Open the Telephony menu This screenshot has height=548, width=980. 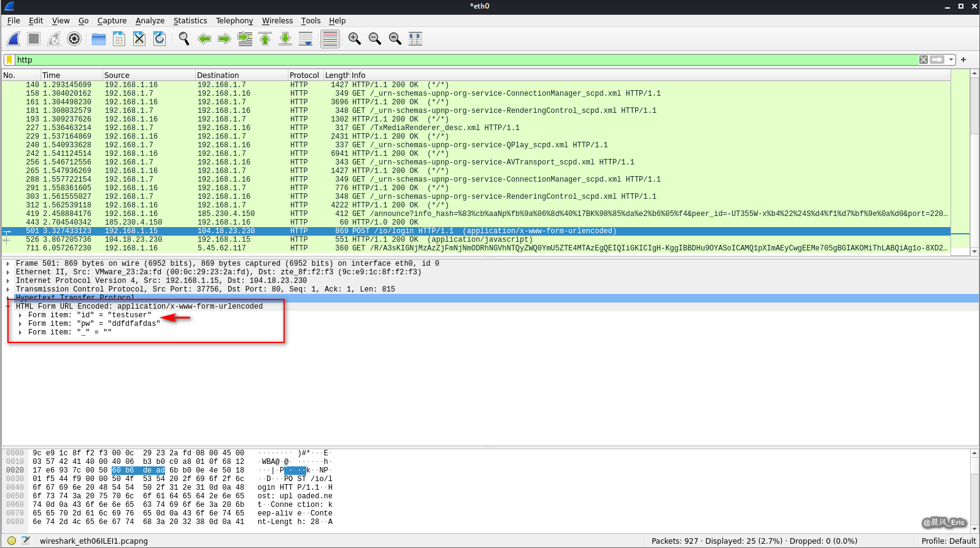(234, 20)
